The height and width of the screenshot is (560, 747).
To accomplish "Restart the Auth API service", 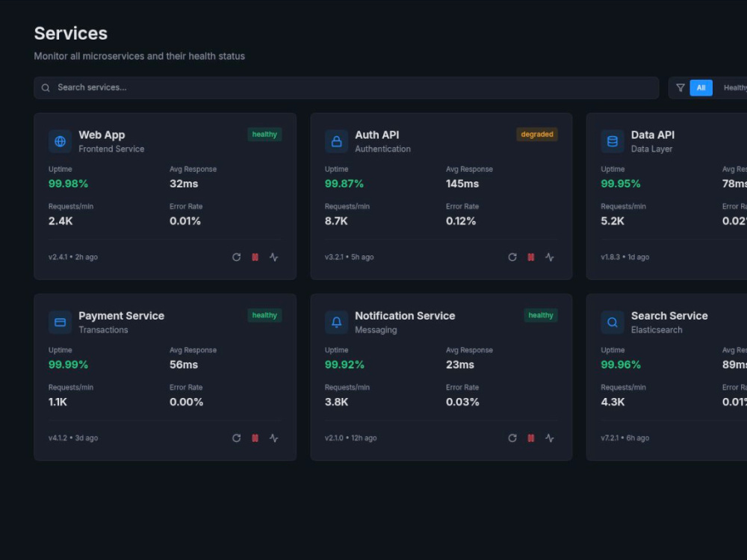I will 512,257.
